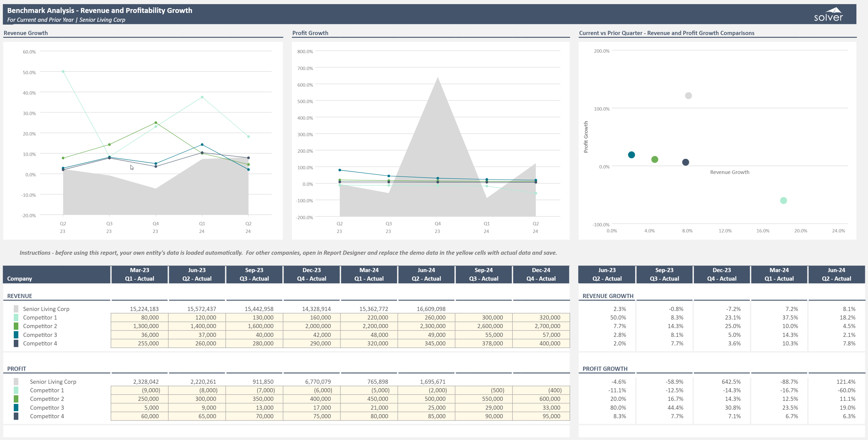
Task: Select Competitor 2 Jun-23 revenue cell 1,400,000
Action: pos(197,326)
